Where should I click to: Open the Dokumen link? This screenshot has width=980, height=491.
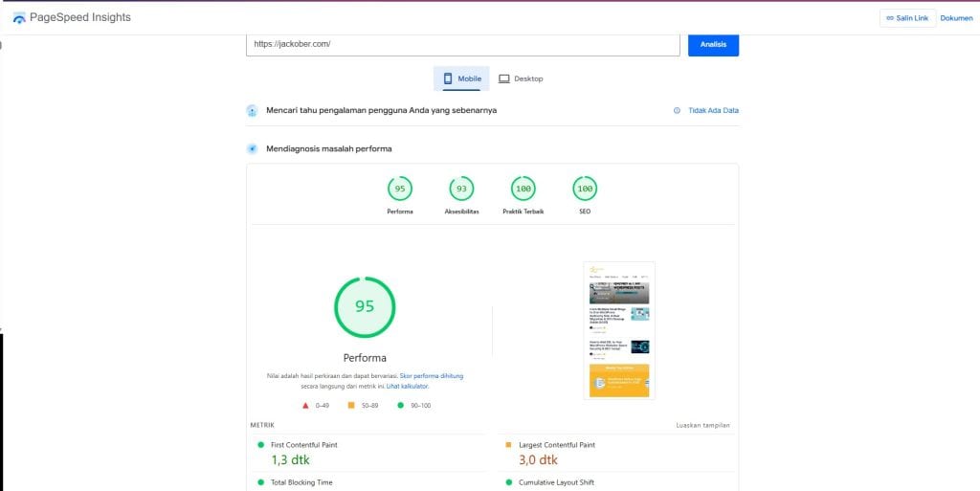click(x=956, y=18)
